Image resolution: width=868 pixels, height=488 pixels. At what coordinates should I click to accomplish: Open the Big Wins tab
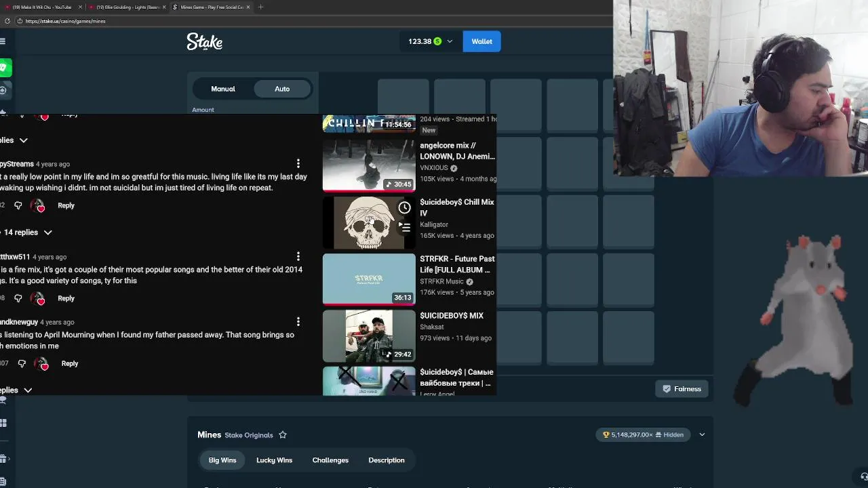[x=222, y=460]
